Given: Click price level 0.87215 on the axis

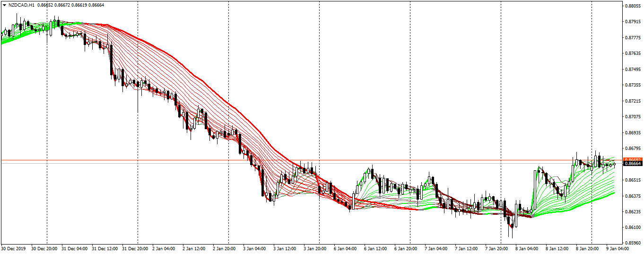Looking at the screenshot, I should pos(633,101).
